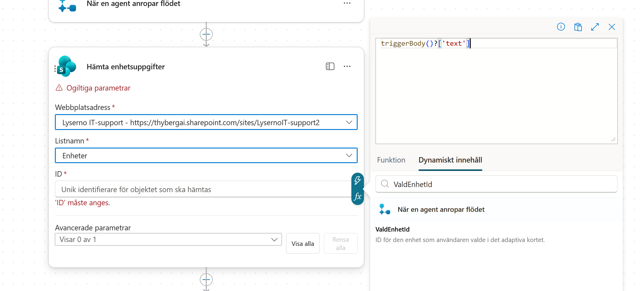Click the Visa alla button
Image resolution: width=644 pixels, height=291 pixels.
pyautogui.click(x=303, y=243)
